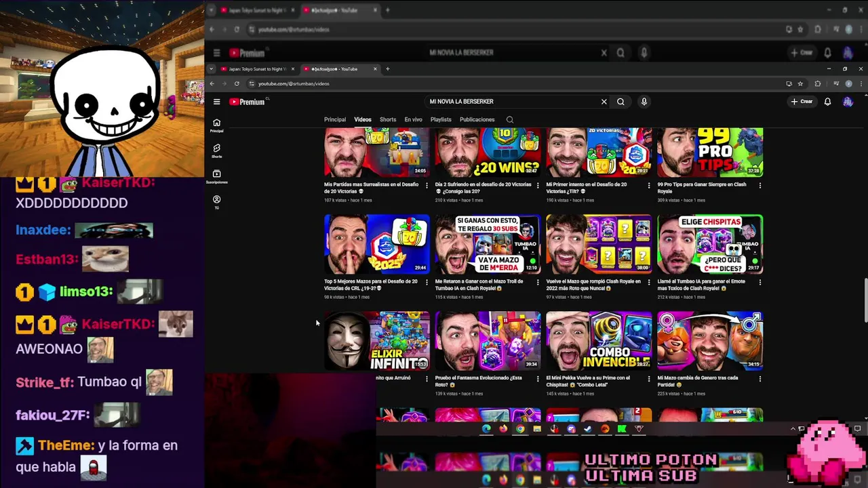Open extensions menu in front browser window
The width and height of the screenshot is (868, 488).
click(817, 83)
